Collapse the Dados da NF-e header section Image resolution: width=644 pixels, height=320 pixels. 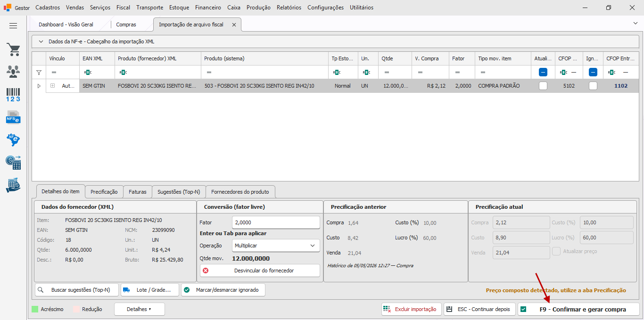pos(41,41)
